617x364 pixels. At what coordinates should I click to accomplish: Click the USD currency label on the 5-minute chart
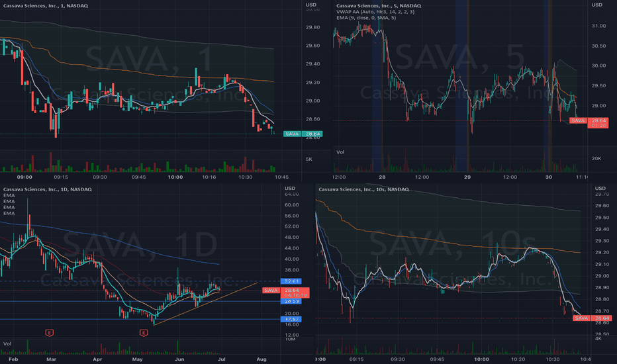coord(597,5)
